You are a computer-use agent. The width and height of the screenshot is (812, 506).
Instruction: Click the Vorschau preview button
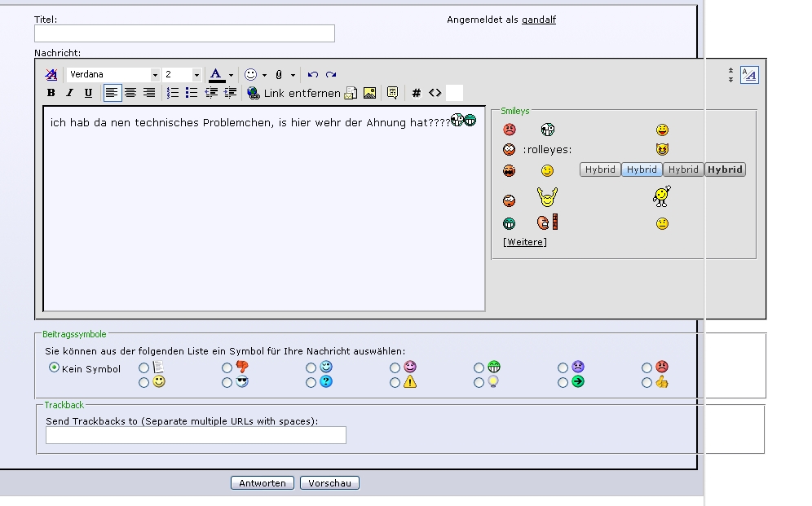(329, 483)
